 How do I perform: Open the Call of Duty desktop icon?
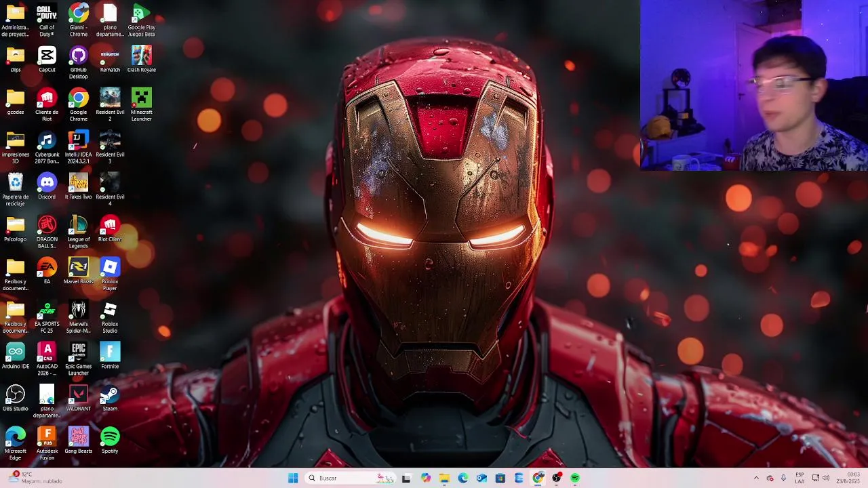click(x=47, y=20)
